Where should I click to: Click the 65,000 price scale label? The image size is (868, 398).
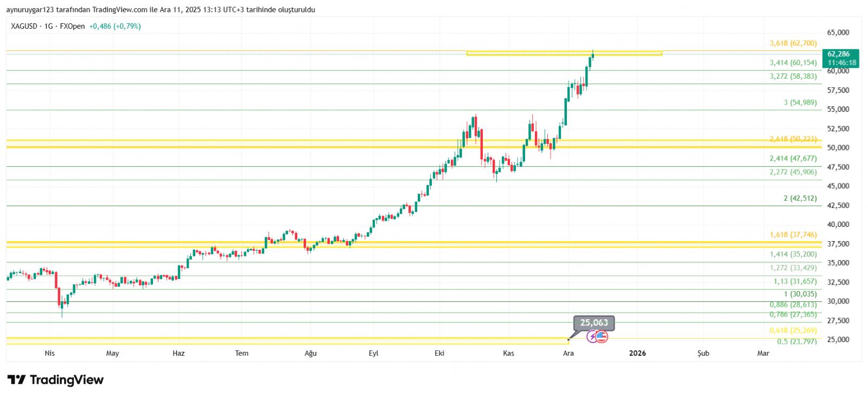838,33
